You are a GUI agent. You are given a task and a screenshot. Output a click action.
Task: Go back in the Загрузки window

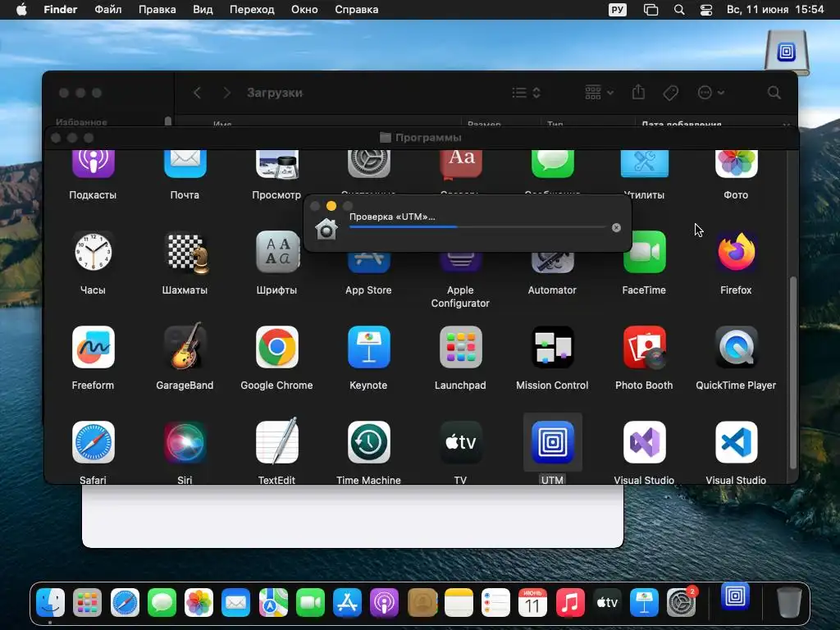(197, 93)
